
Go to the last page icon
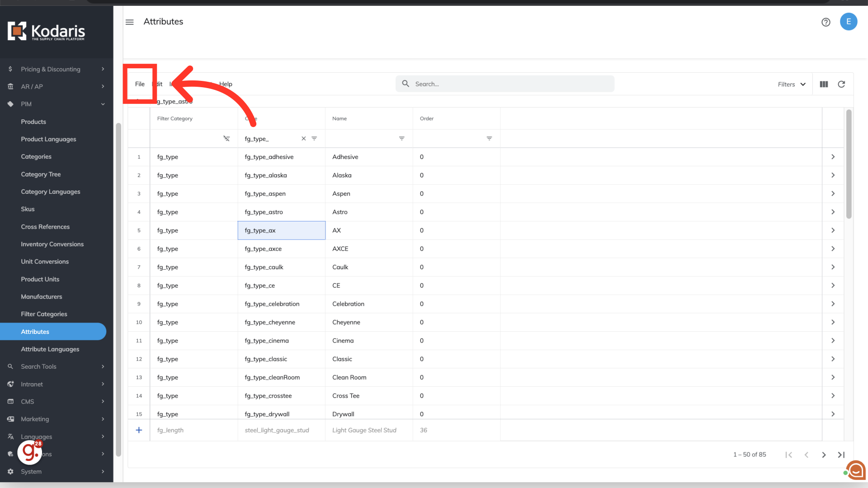[841, 455]
